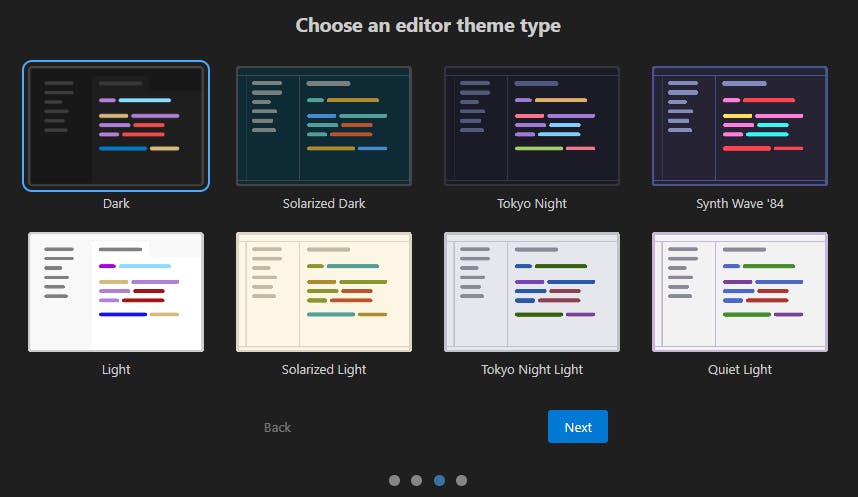Viewport: 858px width, 497px height.
Task: Click the "Synth Wave '84" label text
Action: click(x=740, y=204)
